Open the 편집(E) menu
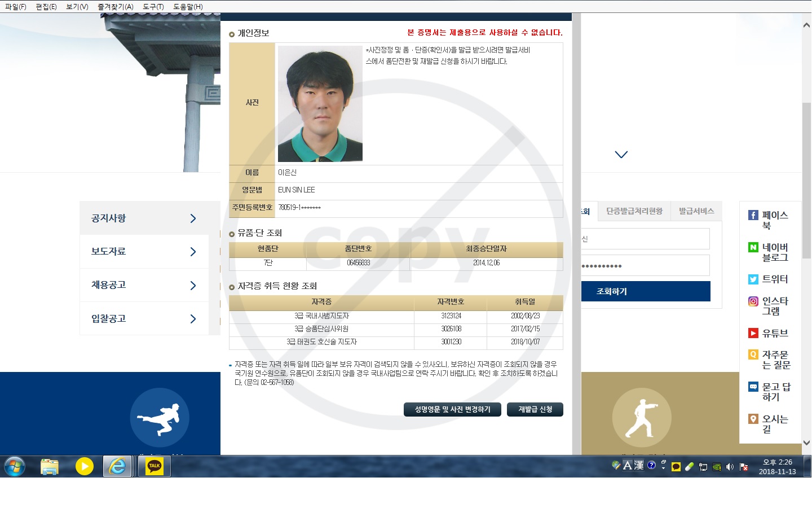This screenshot has height=508, width=812. (46, 7)
